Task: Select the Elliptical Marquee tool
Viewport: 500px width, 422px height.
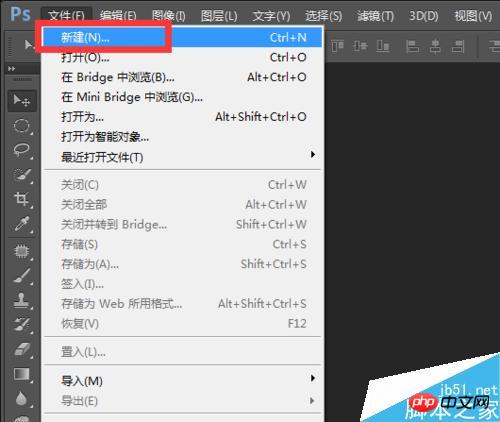Action: [21, 126]
